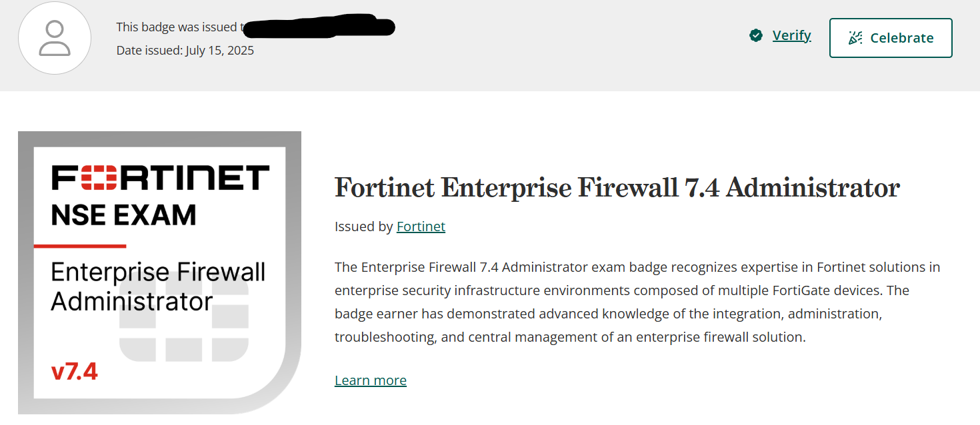Click the Fortinet Enterprise Firewall badge heading
This screenshot has width=980, height=425.
click(x=617, y=188)
